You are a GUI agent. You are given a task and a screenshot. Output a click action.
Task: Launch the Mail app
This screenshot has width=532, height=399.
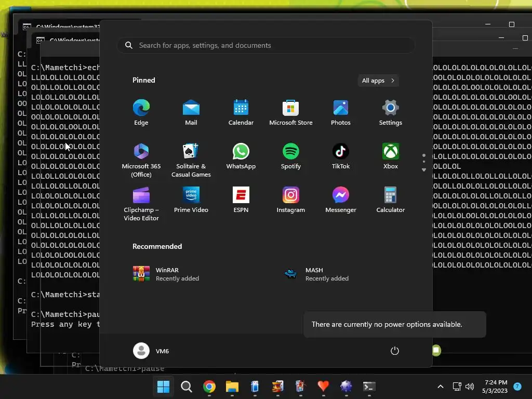191,113
